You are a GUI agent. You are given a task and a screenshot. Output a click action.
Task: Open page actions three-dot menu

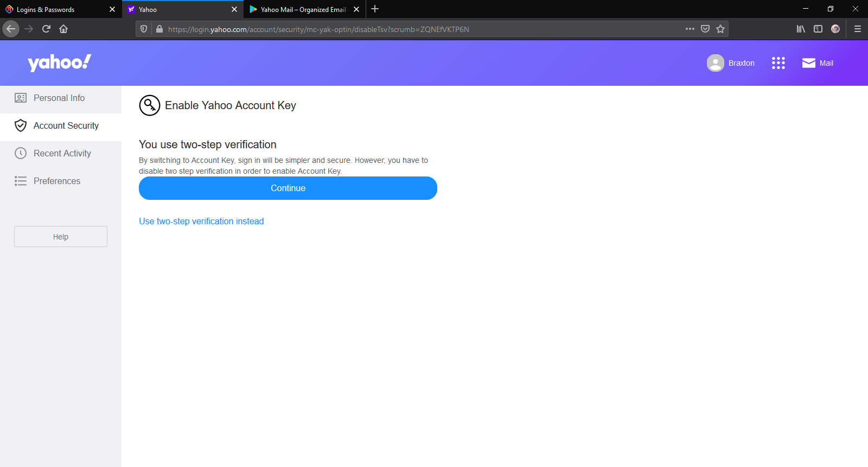click(x=690, y=29)
